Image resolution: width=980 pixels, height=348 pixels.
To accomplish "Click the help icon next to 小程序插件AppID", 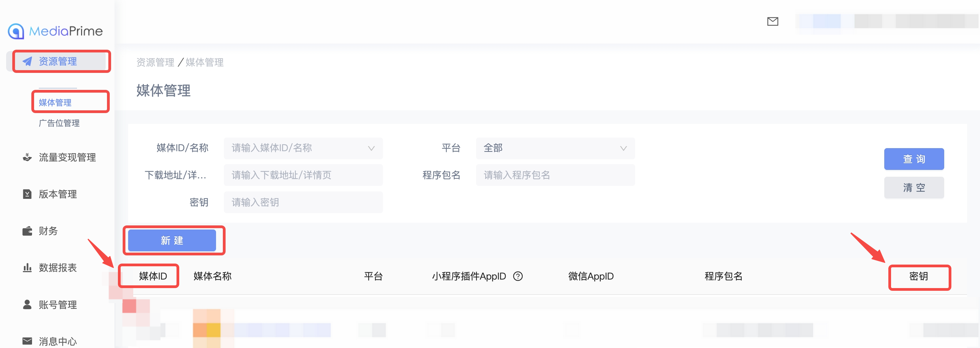I will click(x=518, y=276).
